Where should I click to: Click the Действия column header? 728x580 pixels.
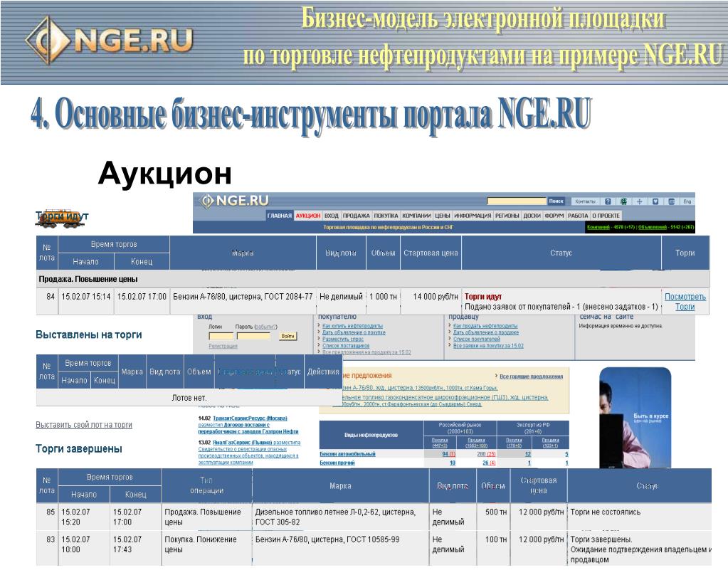323,372
